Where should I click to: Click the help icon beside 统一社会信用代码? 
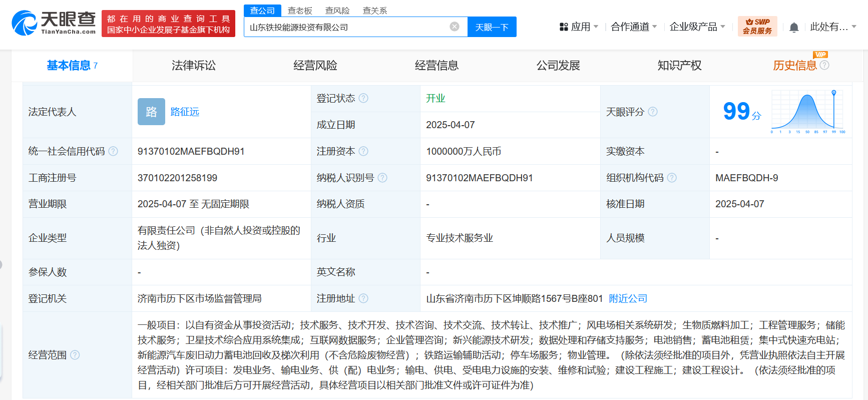(x=113, y=151)
